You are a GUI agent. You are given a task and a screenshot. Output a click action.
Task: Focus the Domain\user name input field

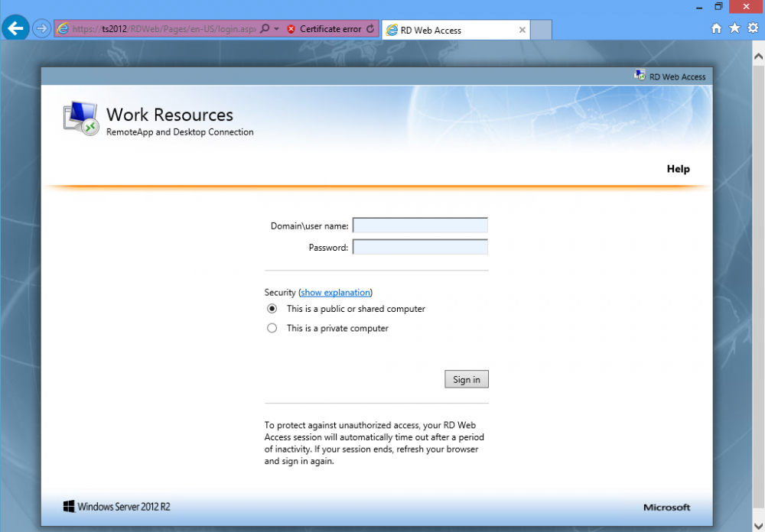[420, 225]
